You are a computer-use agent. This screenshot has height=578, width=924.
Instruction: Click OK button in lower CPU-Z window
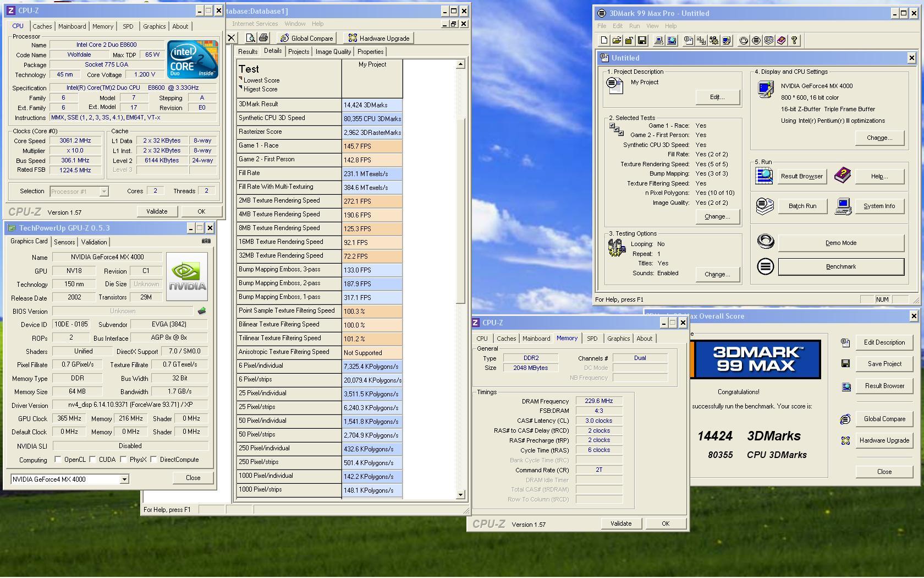pos(665,524)
